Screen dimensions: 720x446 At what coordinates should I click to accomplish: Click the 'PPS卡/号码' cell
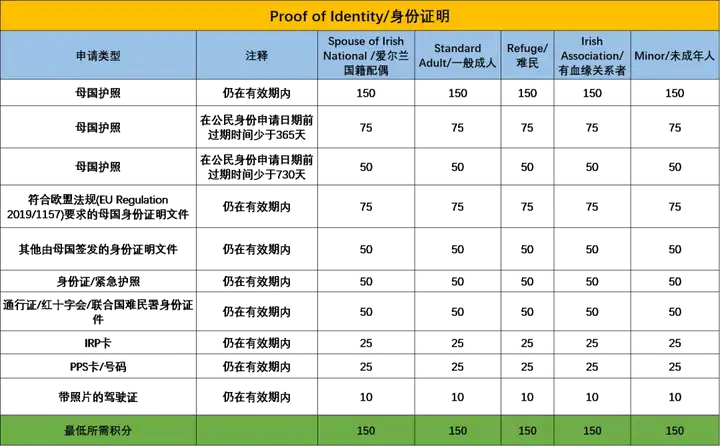tap(98, 367)
